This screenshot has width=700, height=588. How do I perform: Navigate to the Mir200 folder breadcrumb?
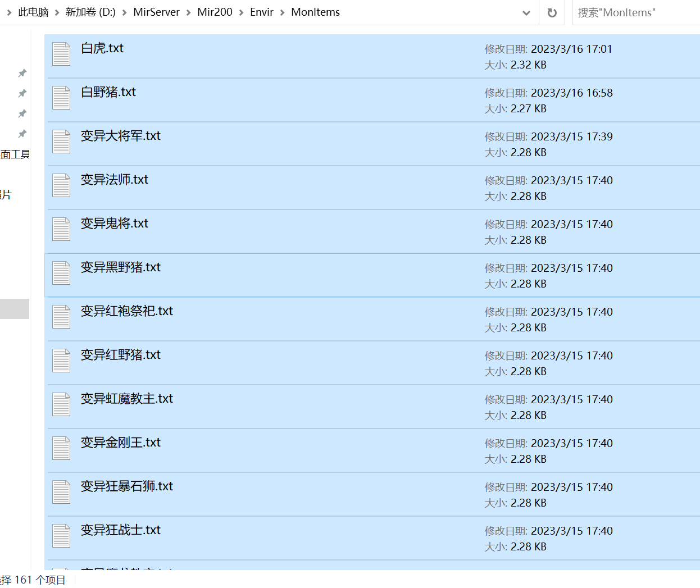[215, 12]
